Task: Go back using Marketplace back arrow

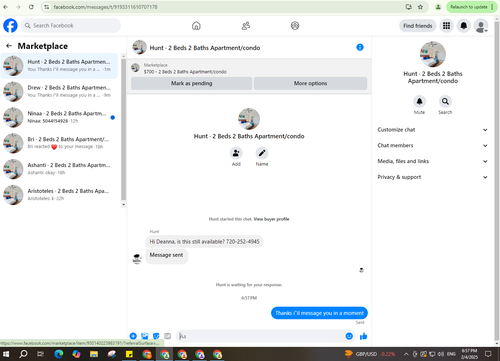Action: tap(9, 46)
